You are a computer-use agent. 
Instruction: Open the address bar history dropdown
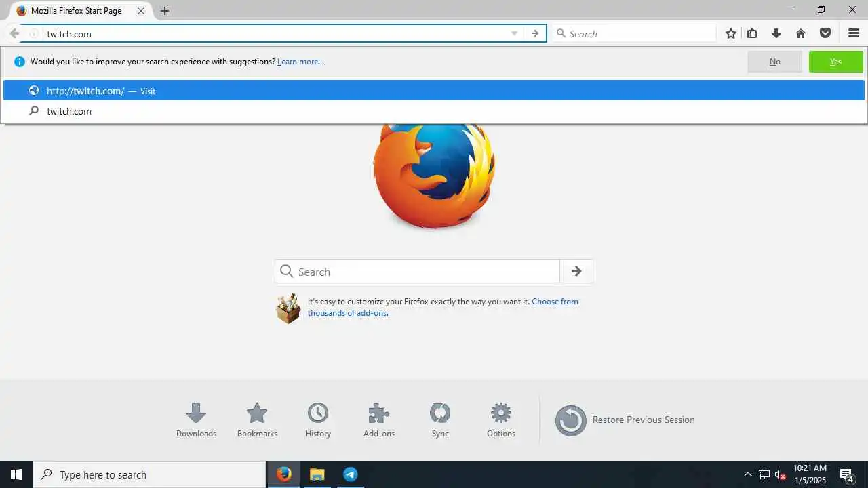click(x=514, y=33)
